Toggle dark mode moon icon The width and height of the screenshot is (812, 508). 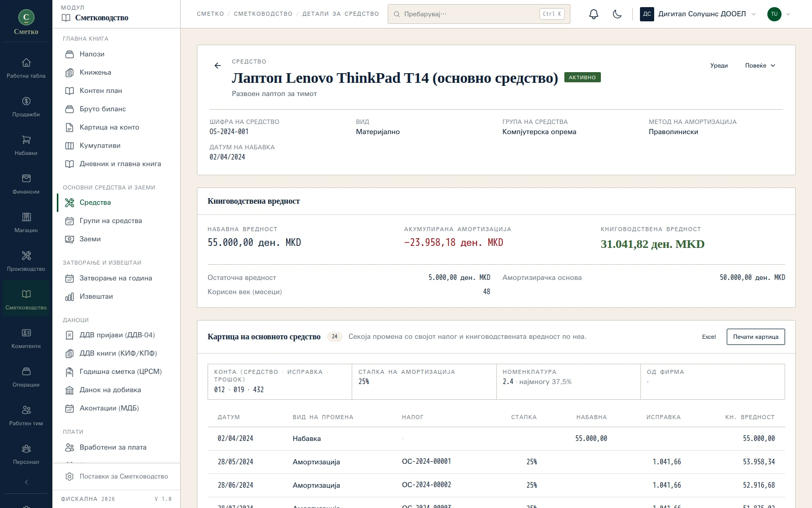pos(617,14)
